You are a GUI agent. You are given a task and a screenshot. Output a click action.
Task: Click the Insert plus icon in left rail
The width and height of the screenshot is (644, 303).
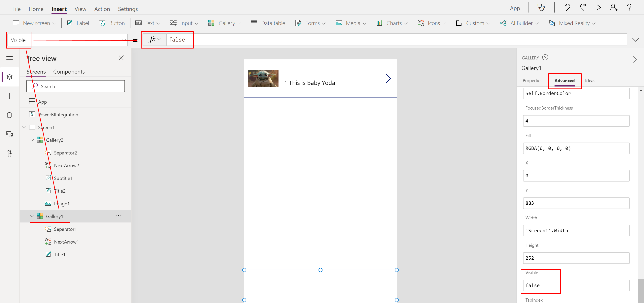[10, 96]
